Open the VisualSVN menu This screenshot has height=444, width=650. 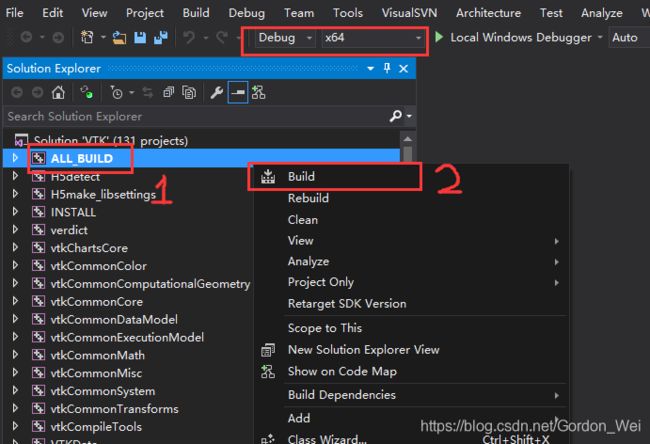409,13
